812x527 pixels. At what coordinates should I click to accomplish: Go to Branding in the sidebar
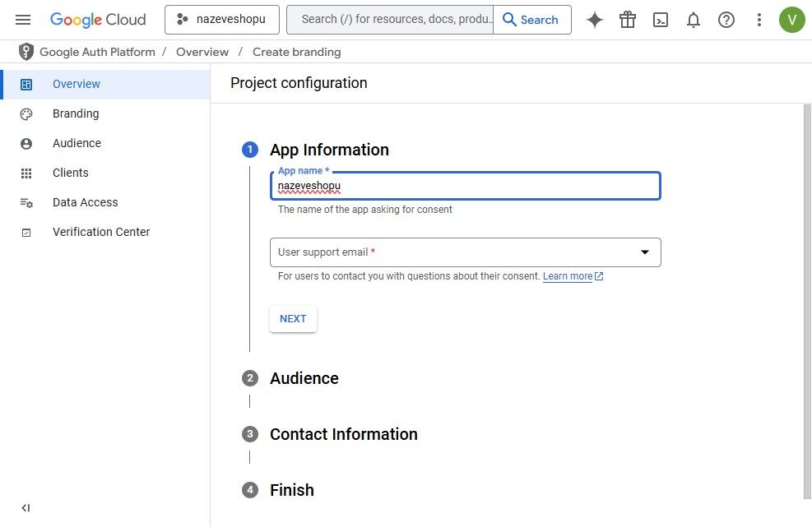click(76, 113)
